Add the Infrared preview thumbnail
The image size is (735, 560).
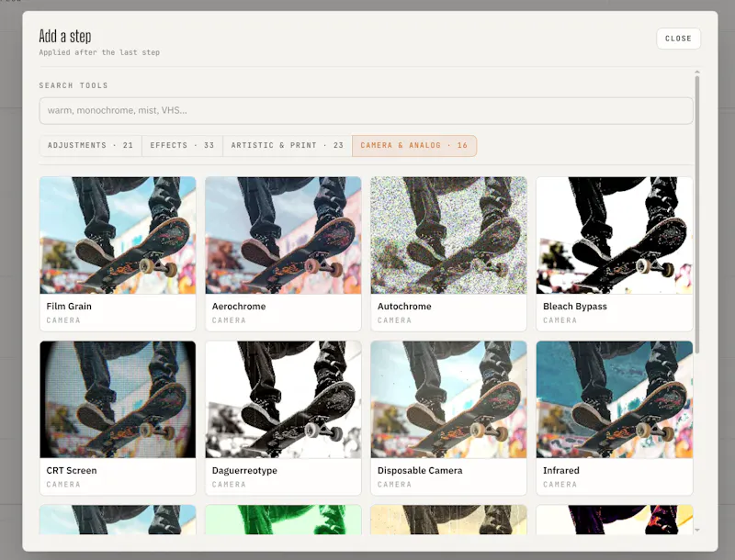(614, 399)
